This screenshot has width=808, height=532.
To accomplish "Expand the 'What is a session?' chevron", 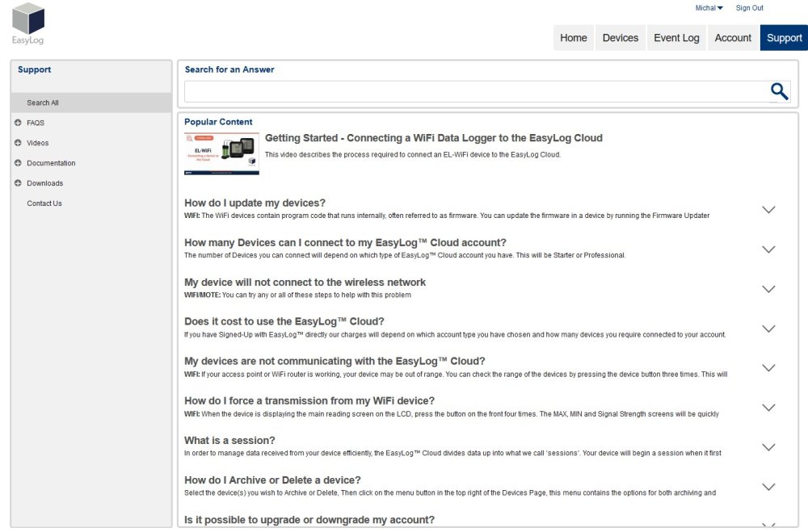I will (x=768, y=447).
